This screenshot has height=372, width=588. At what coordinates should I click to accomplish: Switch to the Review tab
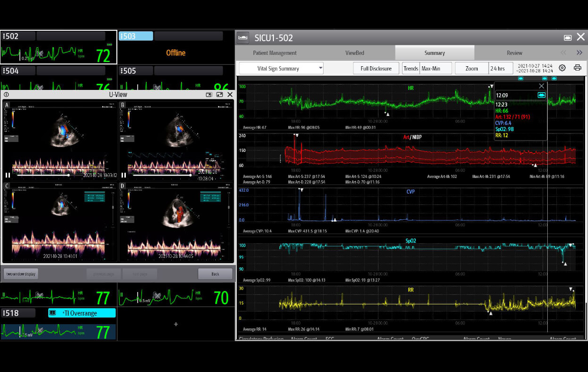pos(514,53)
